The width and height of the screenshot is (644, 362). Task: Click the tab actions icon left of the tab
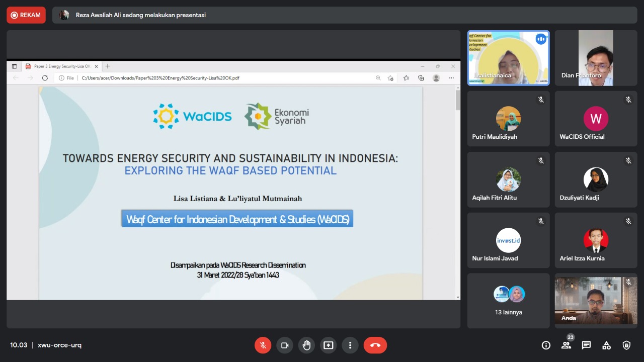(14, 66)
